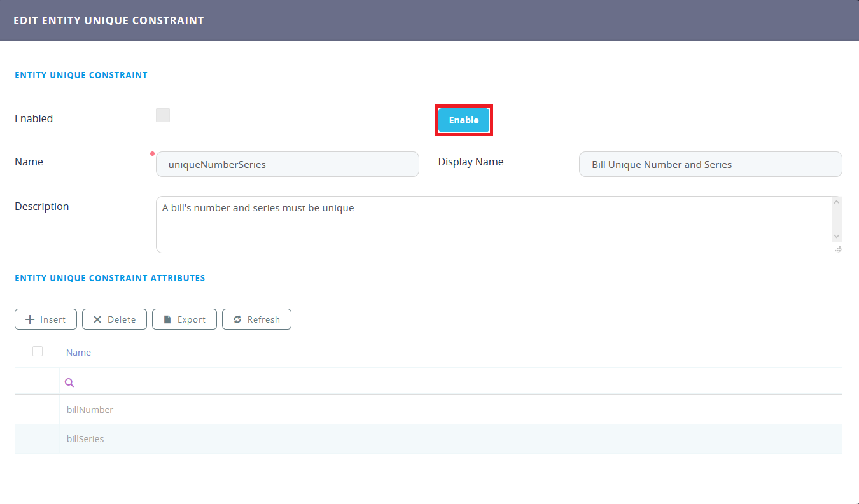This screenshot has height=504, width=859.
Task: Click the circular arrows Refresh icon
Action: [x=237, y=319]
